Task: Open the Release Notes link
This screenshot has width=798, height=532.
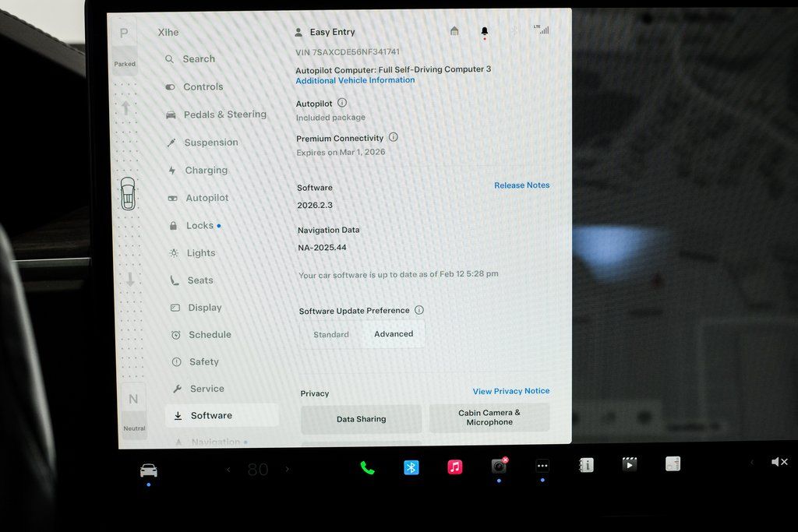Action: pos(521,185)
